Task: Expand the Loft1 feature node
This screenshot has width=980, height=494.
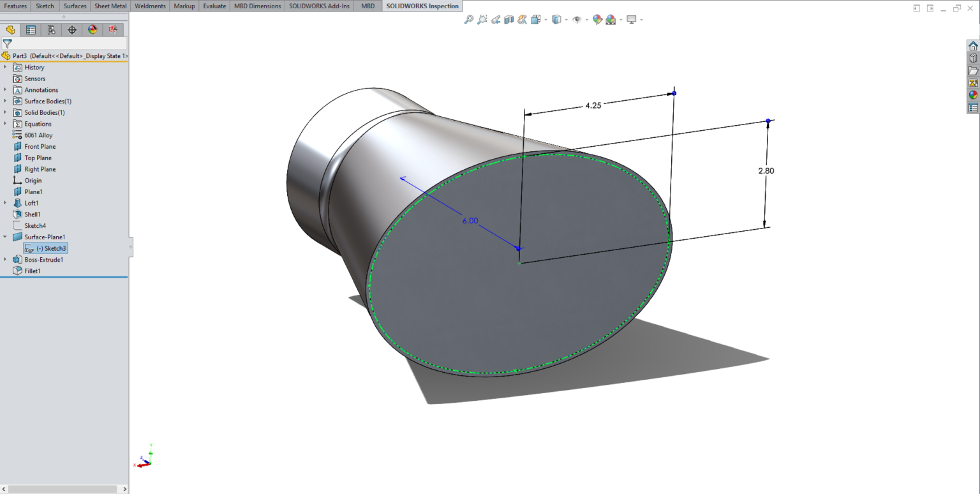Action: (5, 202)
